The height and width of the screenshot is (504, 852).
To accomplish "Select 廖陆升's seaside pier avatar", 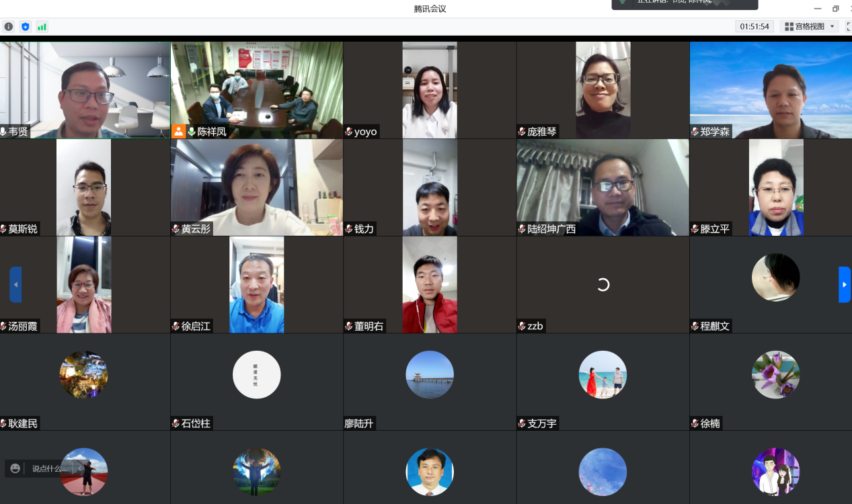I will point(430,374).
